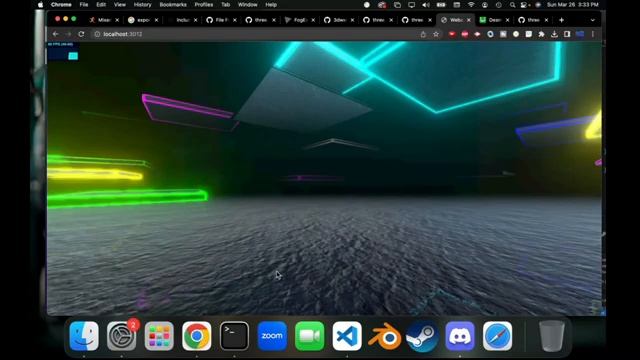Launch Steam from the dock
Viewport: 640px width, 360px height.
click(422, 336)
